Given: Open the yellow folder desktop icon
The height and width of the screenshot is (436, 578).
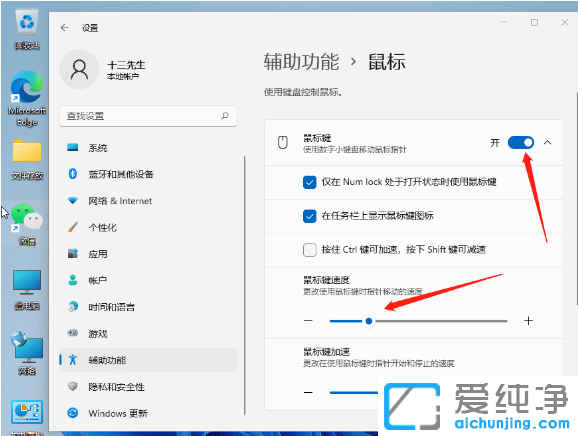Looking at the screenshot, I should [27, 160].
